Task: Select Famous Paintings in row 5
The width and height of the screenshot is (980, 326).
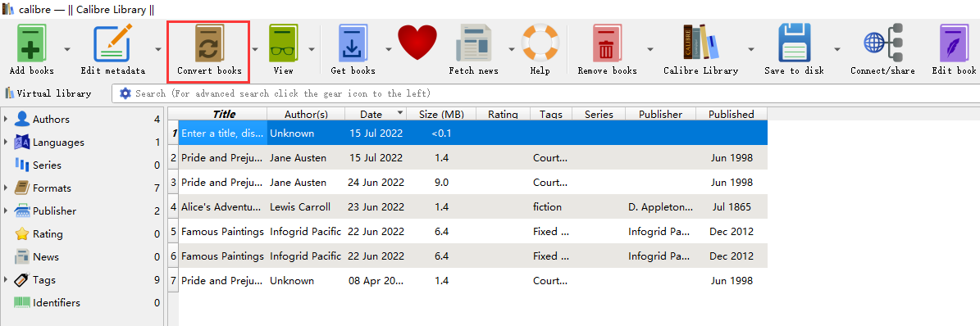Action: [222, 231]
